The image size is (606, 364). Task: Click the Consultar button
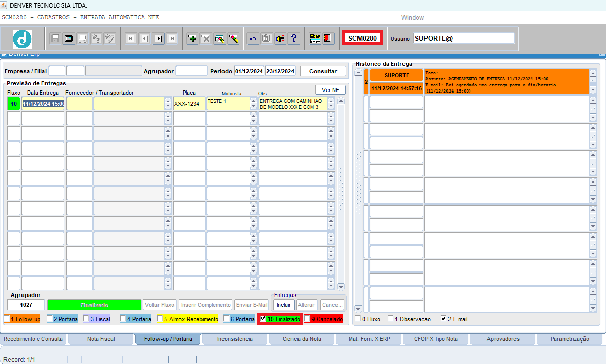(323, 71)
